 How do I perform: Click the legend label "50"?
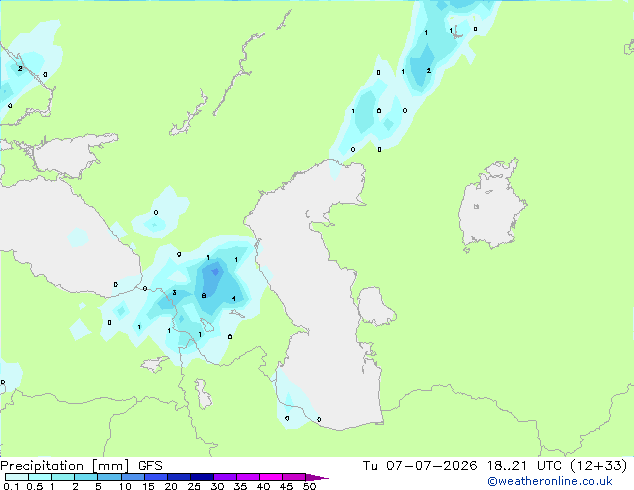pos(309,486)
